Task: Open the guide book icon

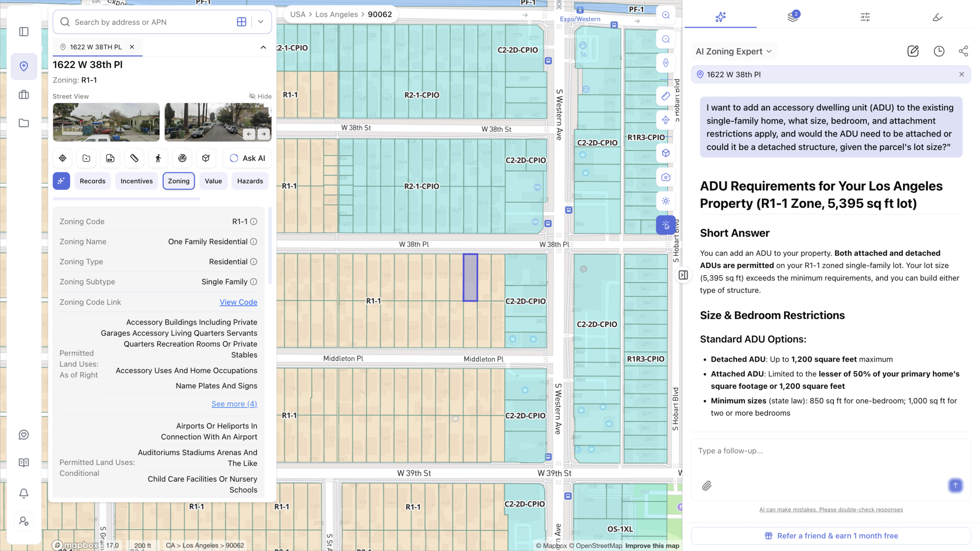Action: (24, 463)
